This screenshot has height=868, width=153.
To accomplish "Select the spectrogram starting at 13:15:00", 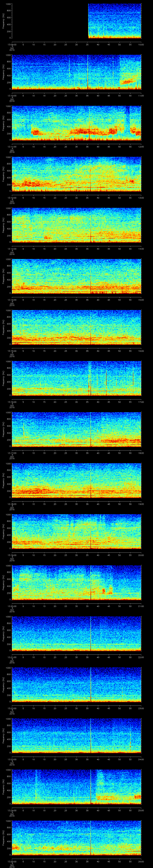I will pyautogui.click(x=76, y=327).
